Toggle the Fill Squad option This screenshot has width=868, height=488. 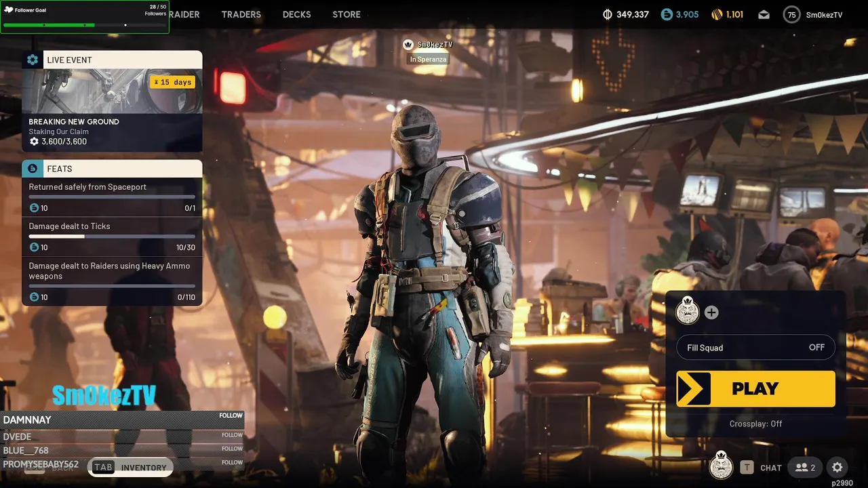click(x=755, y=348)
